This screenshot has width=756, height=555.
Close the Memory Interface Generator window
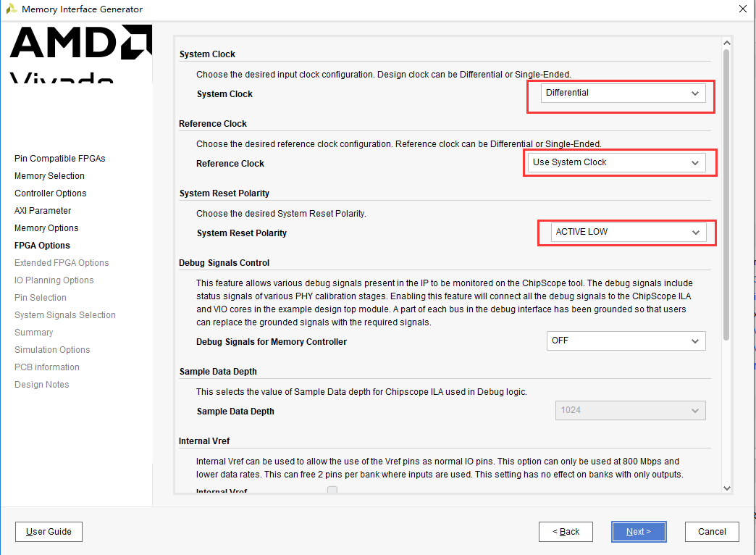coord(743,9)
